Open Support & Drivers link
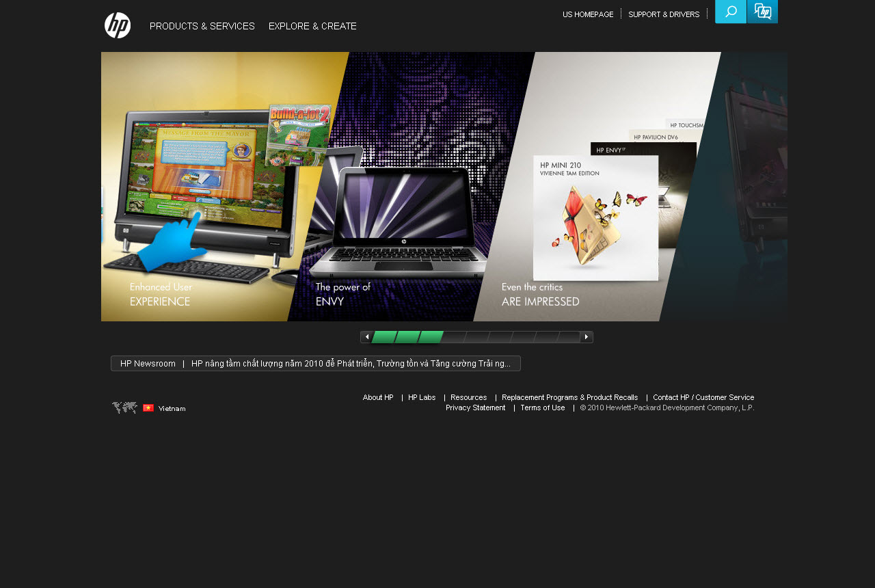 coord(664,14)
